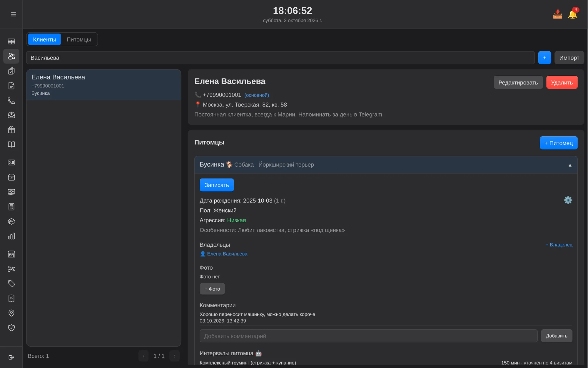The width and height of the screenshot is (588, 368).
Task: Open the map pin location sidebar icon
Action: click(11, 313)
